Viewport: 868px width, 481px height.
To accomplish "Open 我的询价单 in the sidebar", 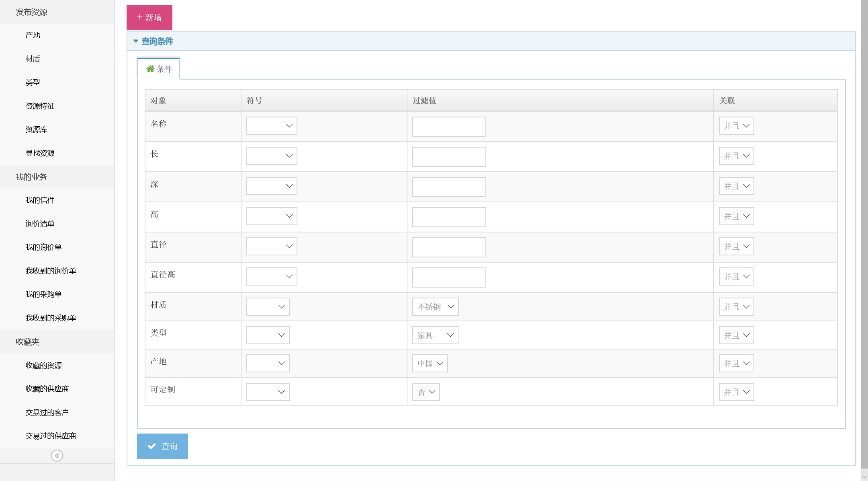I will tap(57, 247).
